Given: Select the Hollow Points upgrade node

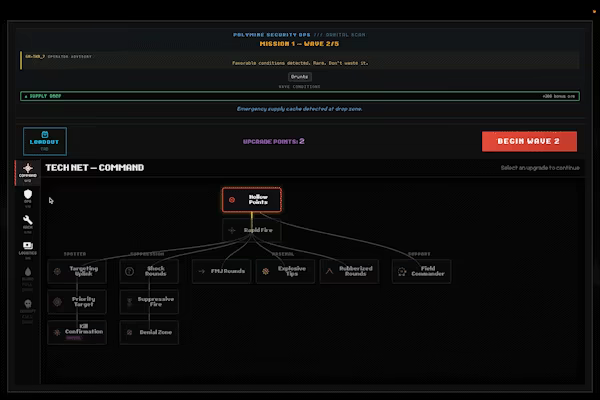Looking at the screenshot, I should 251,199.
